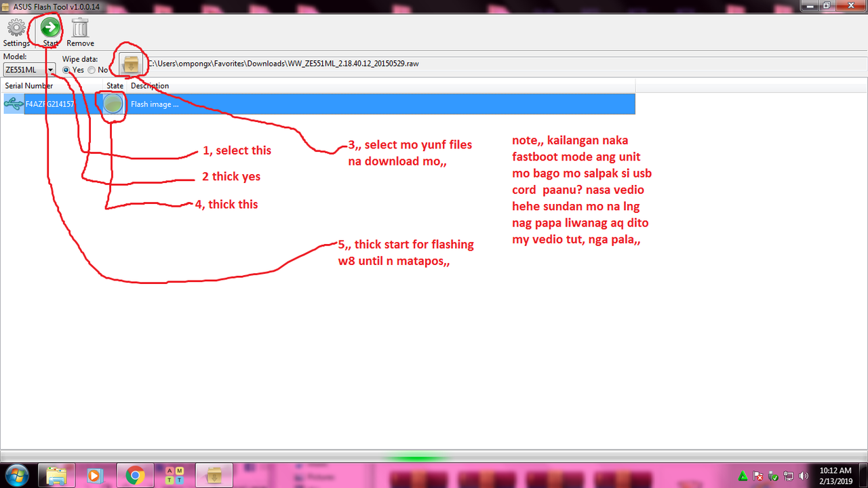The width and height of the screenshot is (868, 488).
Task: Click the Show desktop button beside the clock
Action: (x=863, y=476)
